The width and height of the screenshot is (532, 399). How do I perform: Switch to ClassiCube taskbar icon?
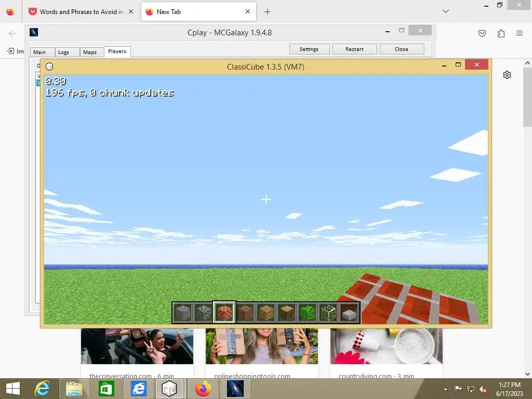[170, 389]
